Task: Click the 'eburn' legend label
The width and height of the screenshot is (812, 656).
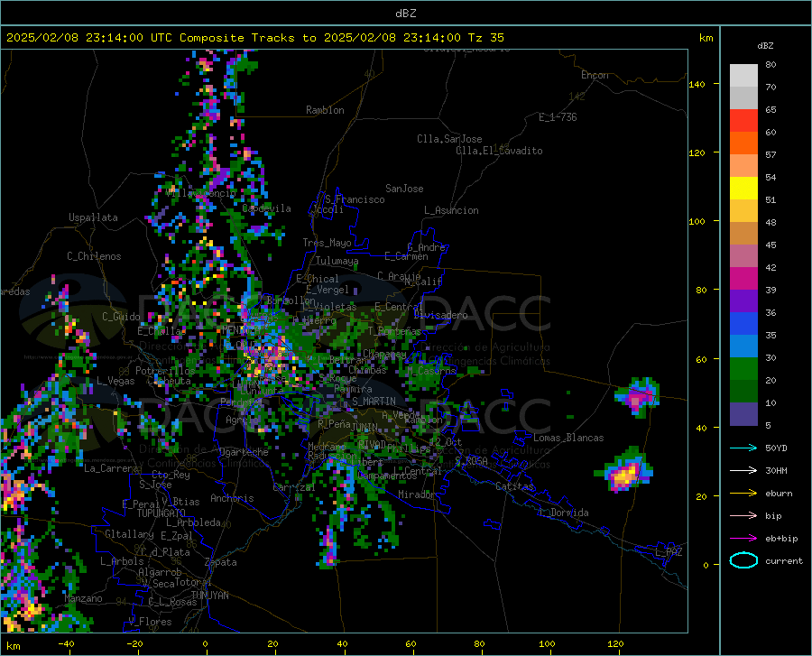Action: [779, 494]
